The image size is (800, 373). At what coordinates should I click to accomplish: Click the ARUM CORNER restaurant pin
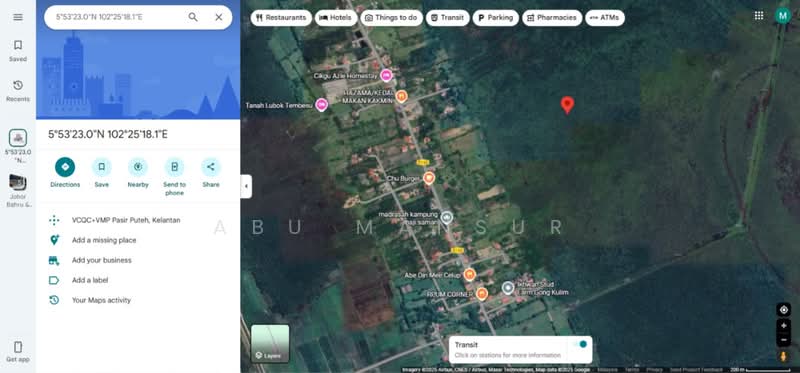click(x=482, y=294)
